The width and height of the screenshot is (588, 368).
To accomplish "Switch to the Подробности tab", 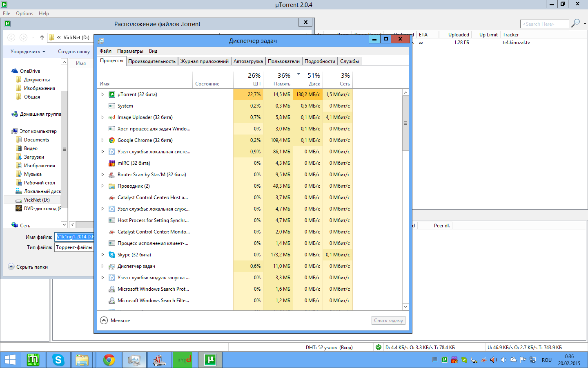I will click(x=320, y=61).
